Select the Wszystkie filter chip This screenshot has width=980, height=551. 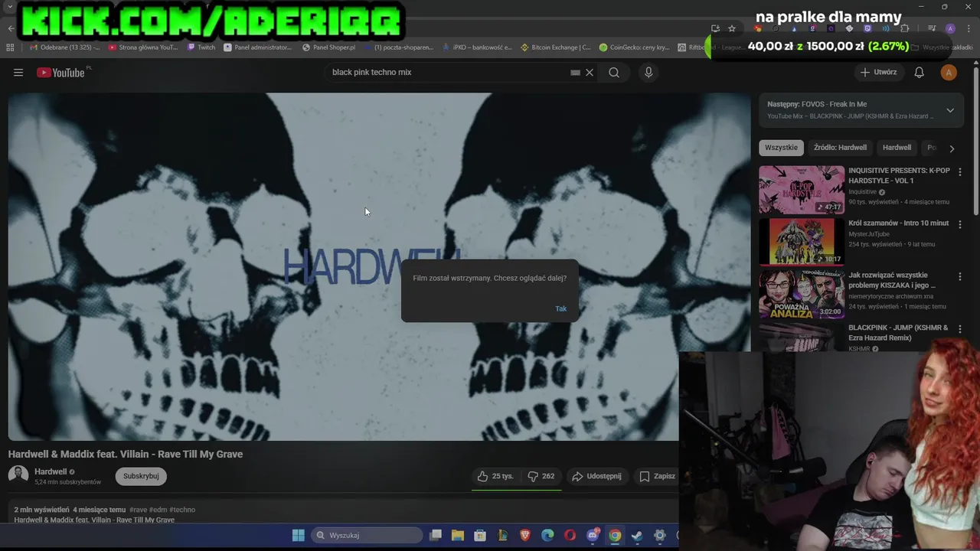pyautogui.click(x=781, y=148)
